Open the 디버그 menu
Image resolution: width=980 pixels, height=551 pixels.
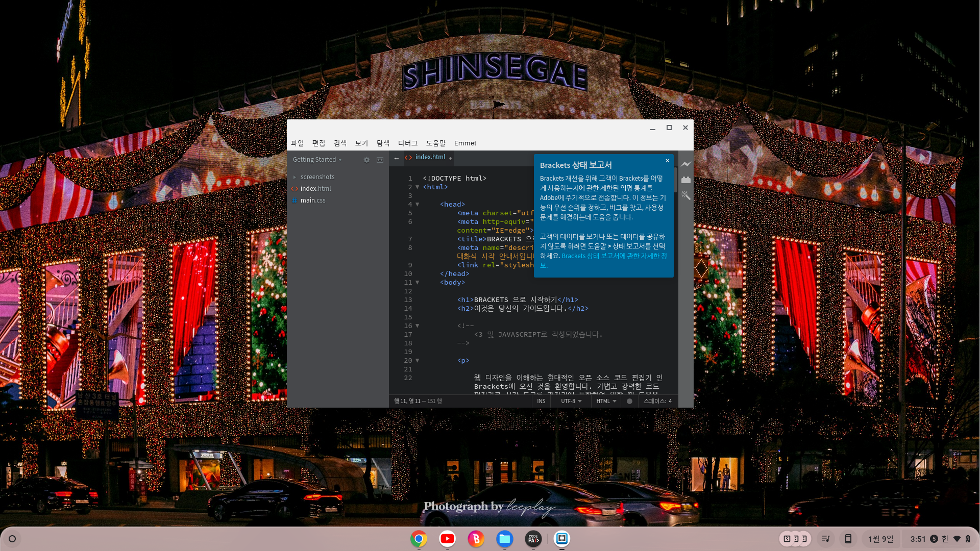pyautogui.click(x=408, y=143)
